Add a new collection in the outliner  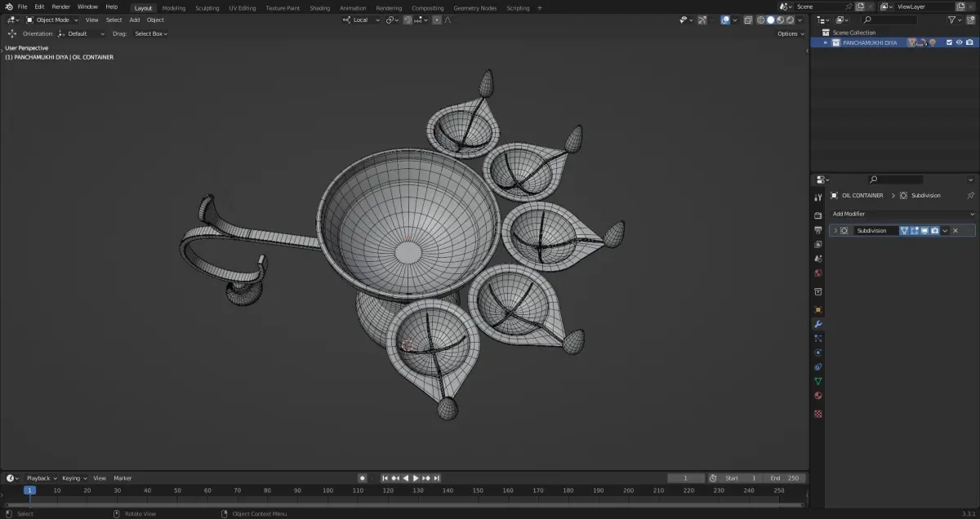coord(970,20)
